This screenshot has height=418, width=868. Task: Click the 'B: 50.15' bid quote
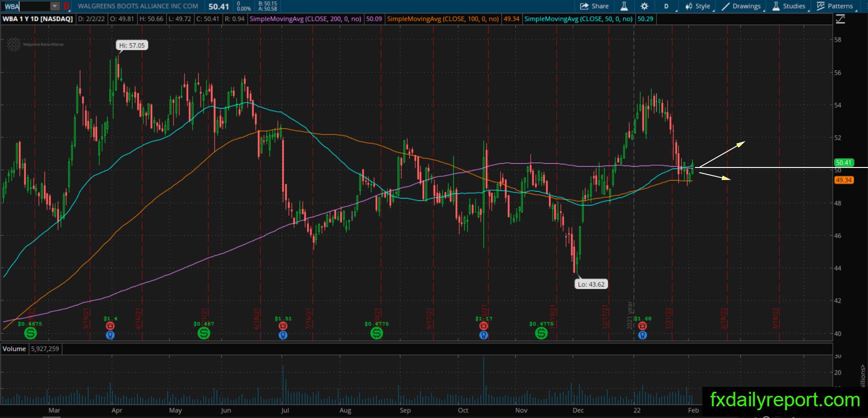pyautogui.click(x=268, y=3)
